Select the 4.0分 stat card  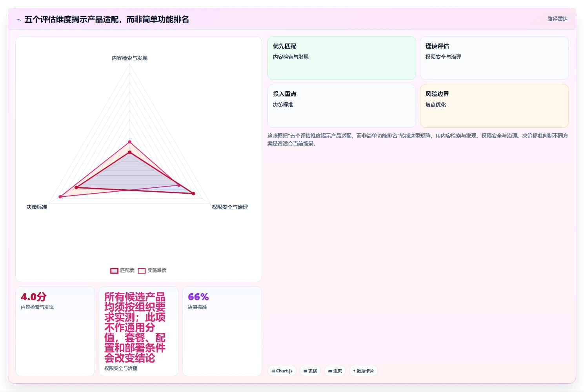pos(55,331)
